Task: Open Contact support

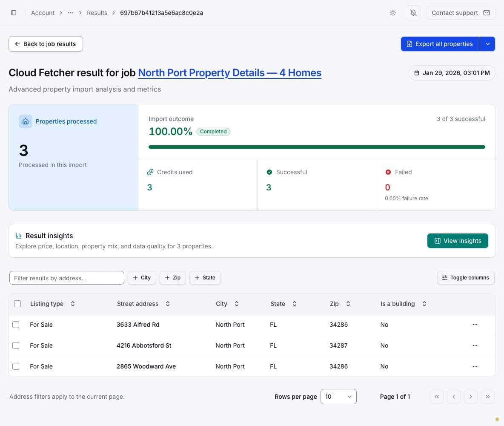Action: [461, 13]
